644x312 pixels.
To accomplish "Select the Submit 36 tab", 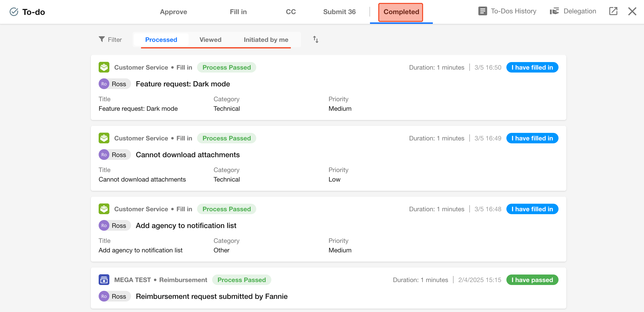I will [x=339, y=12].
